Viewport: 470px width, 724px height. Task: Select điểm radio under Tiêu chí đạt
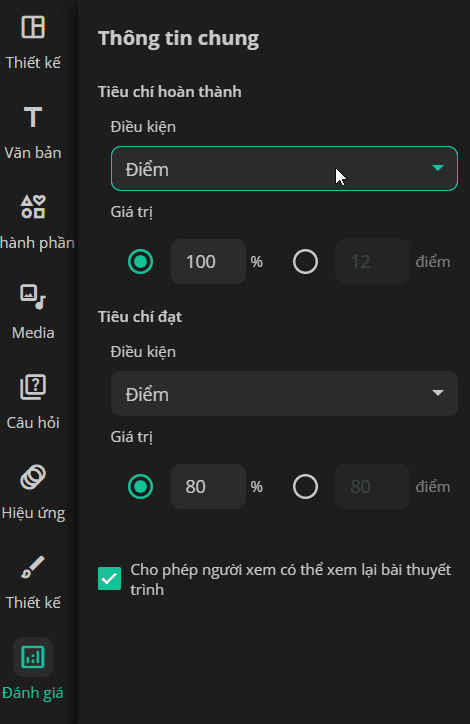point(305,487)
